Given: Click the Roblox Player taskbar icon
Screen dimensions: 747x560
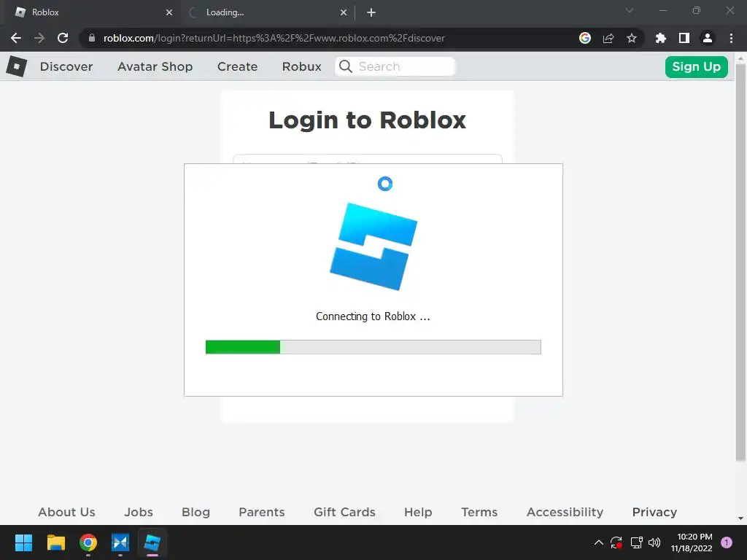Looking at the screenshot, I should [x=152, y=542].
